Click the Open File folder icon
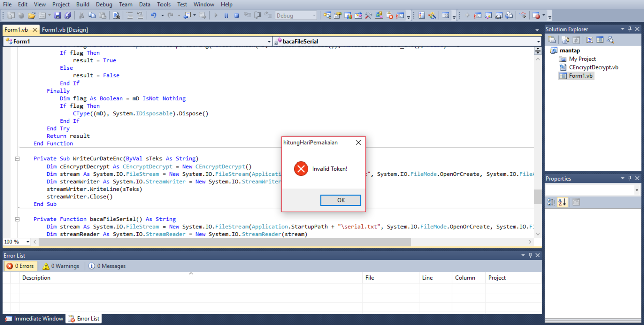The image size is (644, 325). click(31, 16)
